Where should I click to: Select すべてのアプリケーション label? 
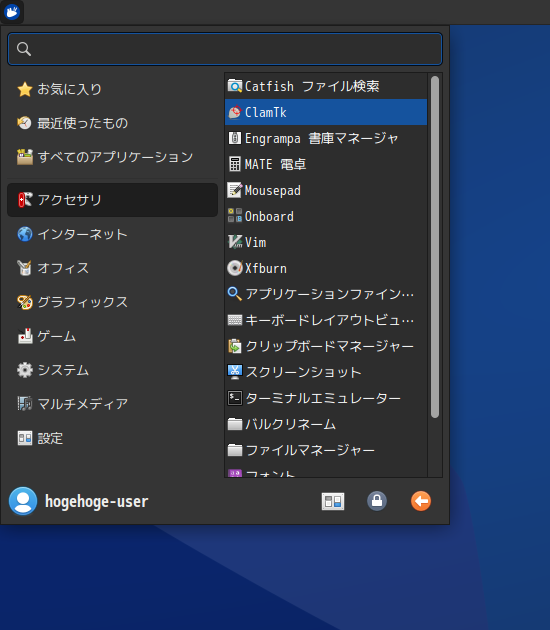click(x=115, y=157)
